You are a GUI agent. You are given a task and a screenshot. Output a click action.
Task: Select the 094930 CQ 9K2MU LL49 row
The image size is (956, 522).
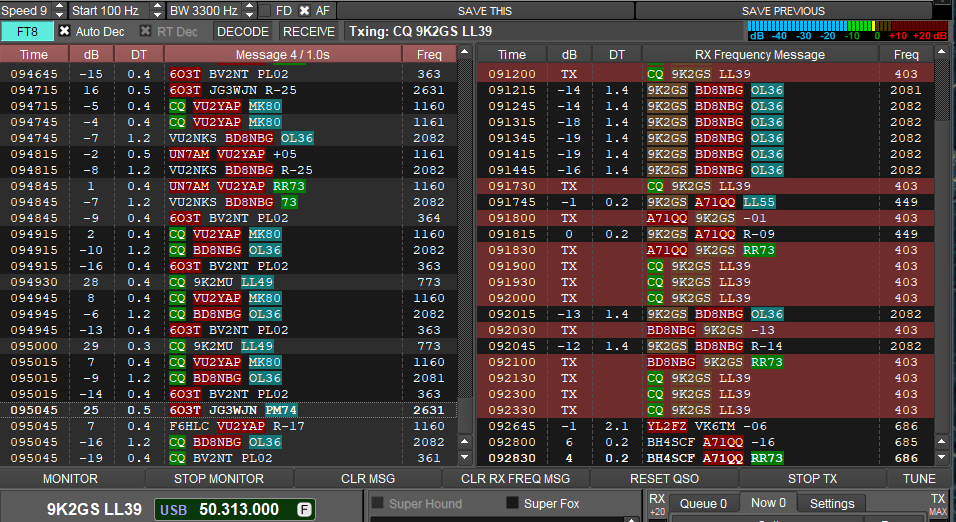(229, 282)
